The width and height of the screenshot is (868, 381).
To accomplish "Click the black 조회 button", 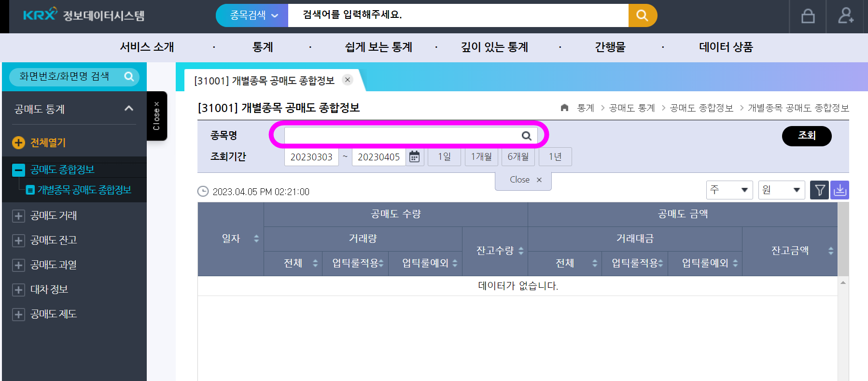I will pyautogui.click(x=807, y=136).
